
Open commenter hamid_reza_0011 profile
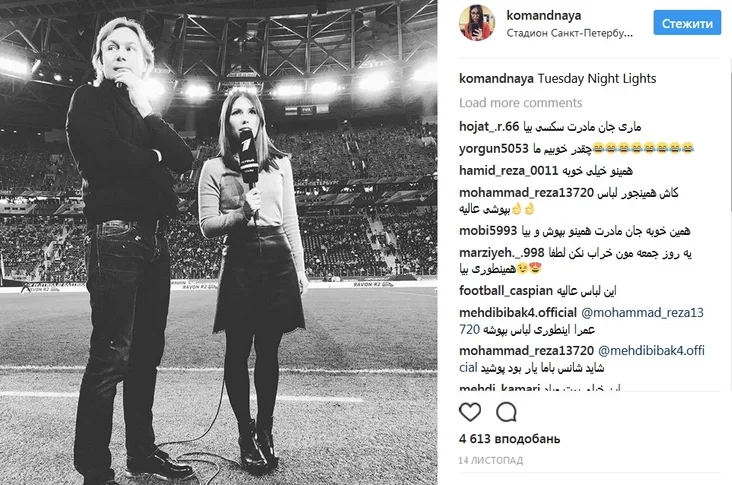coord(508,171)
